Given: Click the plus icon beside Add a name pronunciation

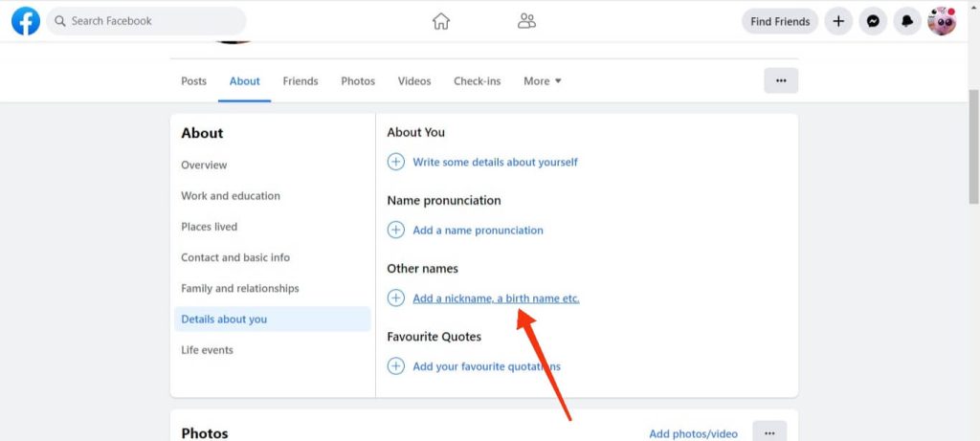Looking at the screenshot, I should coord(395,230).
